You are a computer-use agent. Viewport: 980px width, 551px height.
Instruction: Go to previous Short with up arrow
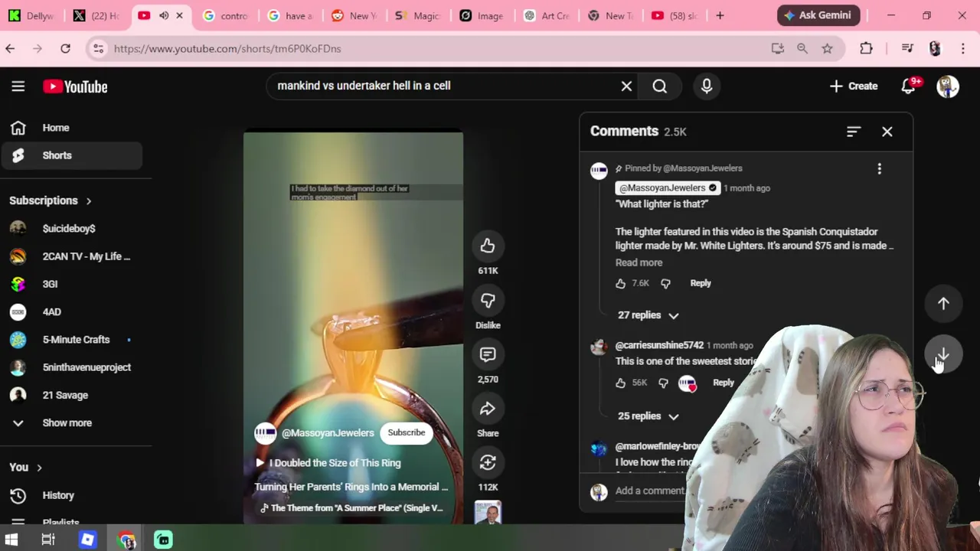point(943,304)
